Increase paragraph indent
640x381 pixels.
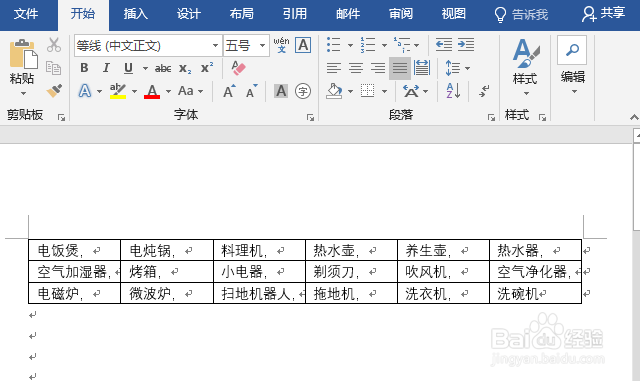pos(466,45)
